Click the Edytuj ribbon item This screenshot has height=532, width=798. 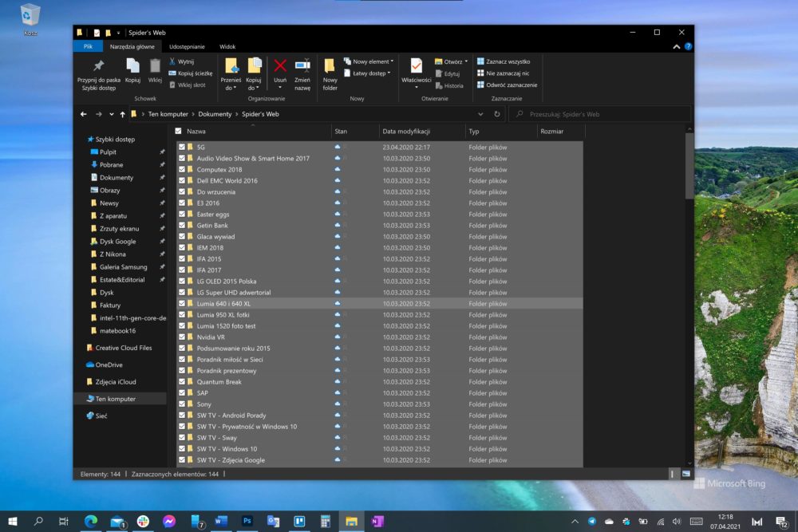coord(448,73)
